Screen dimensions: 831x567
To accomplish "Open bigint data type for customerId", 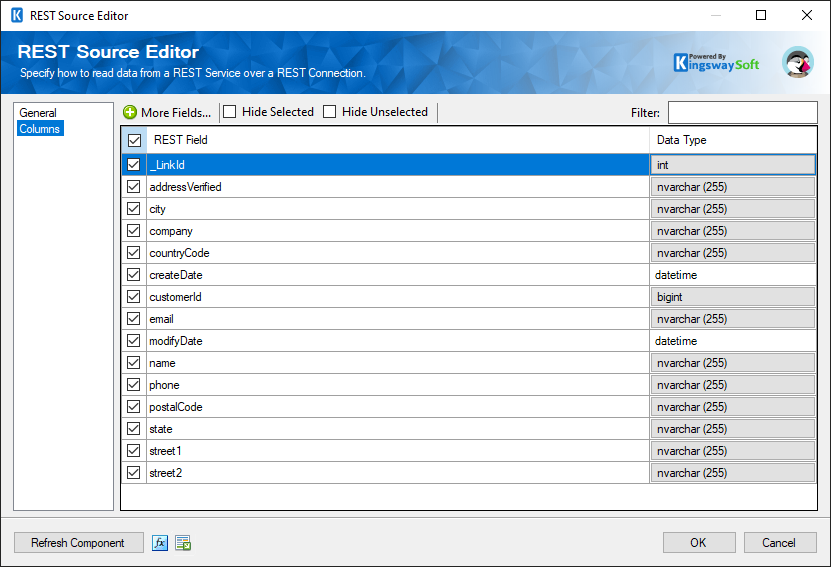I will [x=733, y=297].
